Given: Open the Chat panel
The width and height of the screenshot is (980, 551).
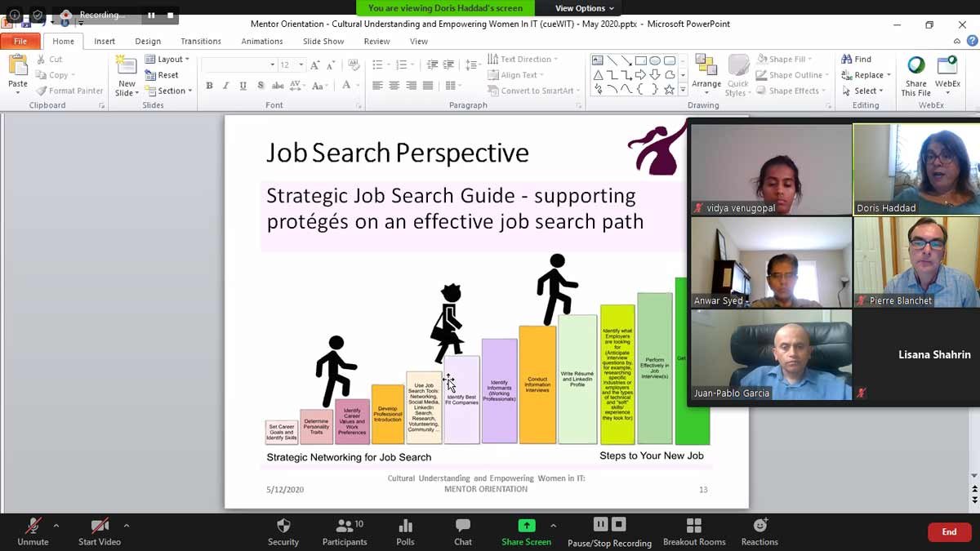Looking at the screenshot, I should tap(463, 527).
